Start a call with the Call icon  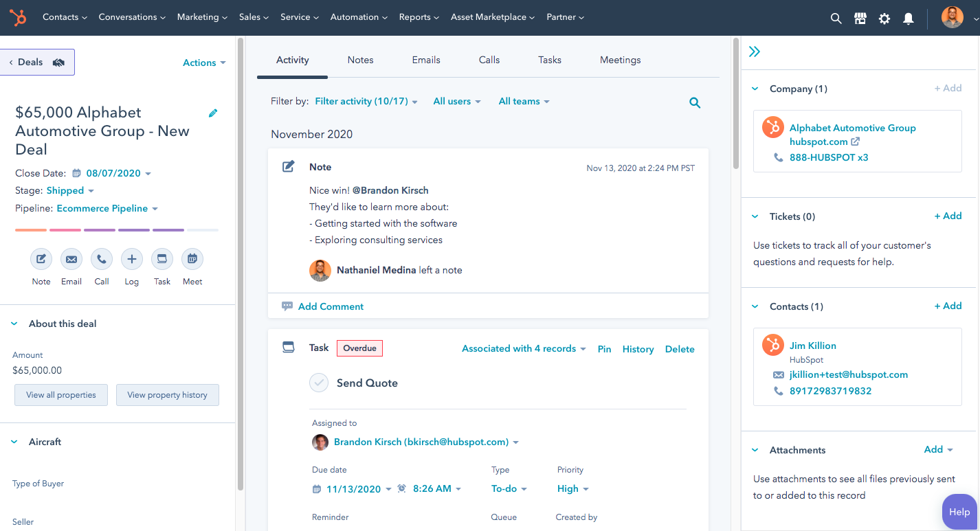[x=101, y=259]
